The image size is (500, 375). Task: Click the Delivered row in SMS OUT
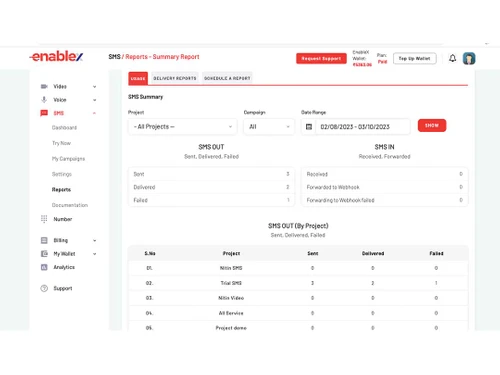[211, 187]
